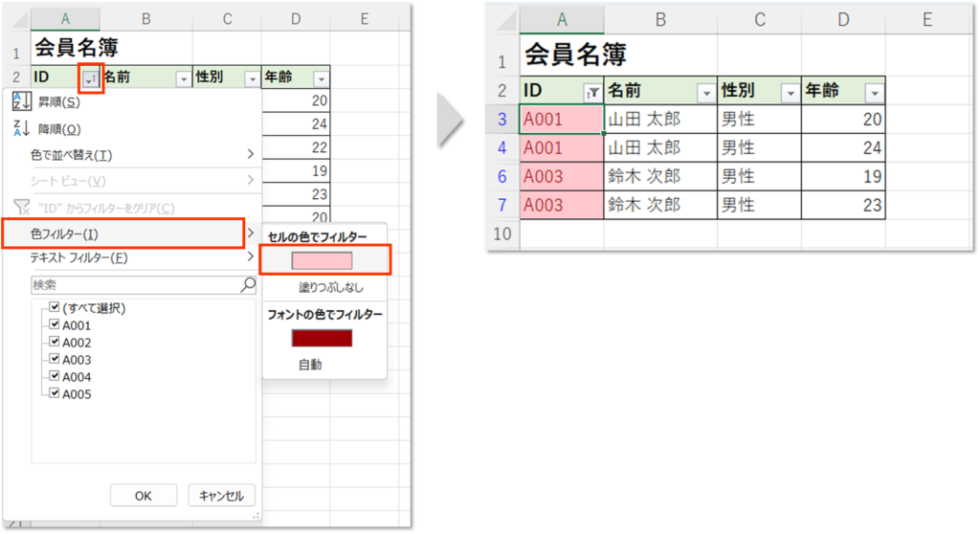Select column A header in right sheet

pos(562,20)
